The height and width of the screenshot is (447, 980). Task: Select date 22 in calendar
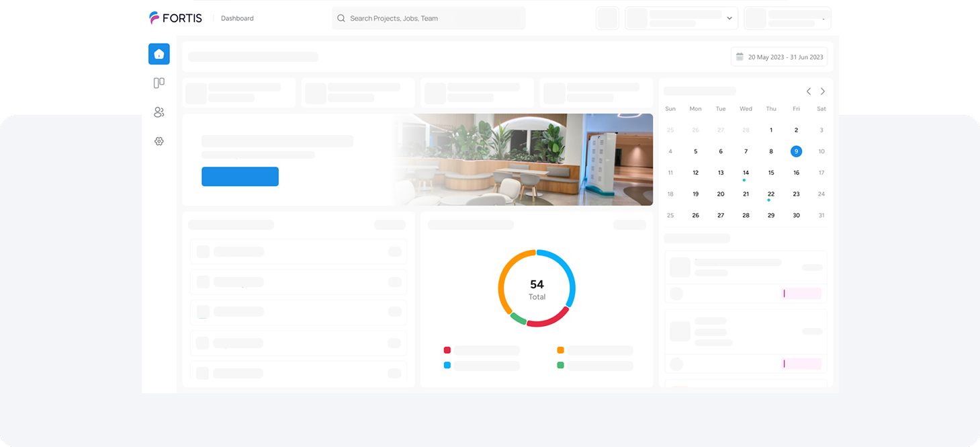771,194
